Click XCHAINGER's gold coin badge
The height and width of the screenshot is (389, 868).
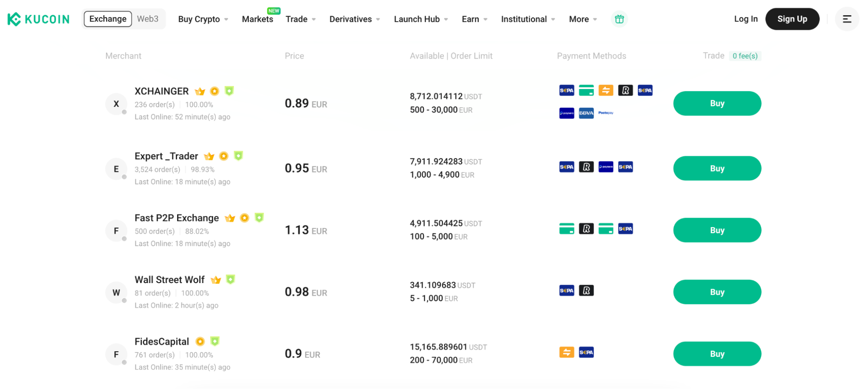coord(215,91)
